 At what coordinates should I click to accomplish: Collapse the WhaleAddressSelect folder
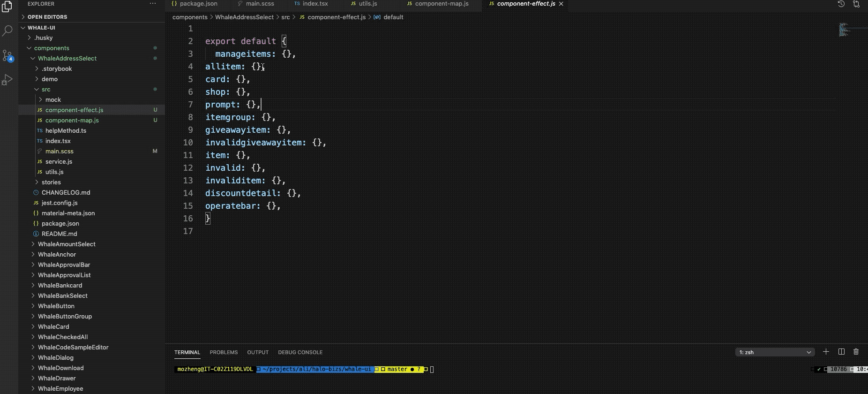click(x=91, y=59)
